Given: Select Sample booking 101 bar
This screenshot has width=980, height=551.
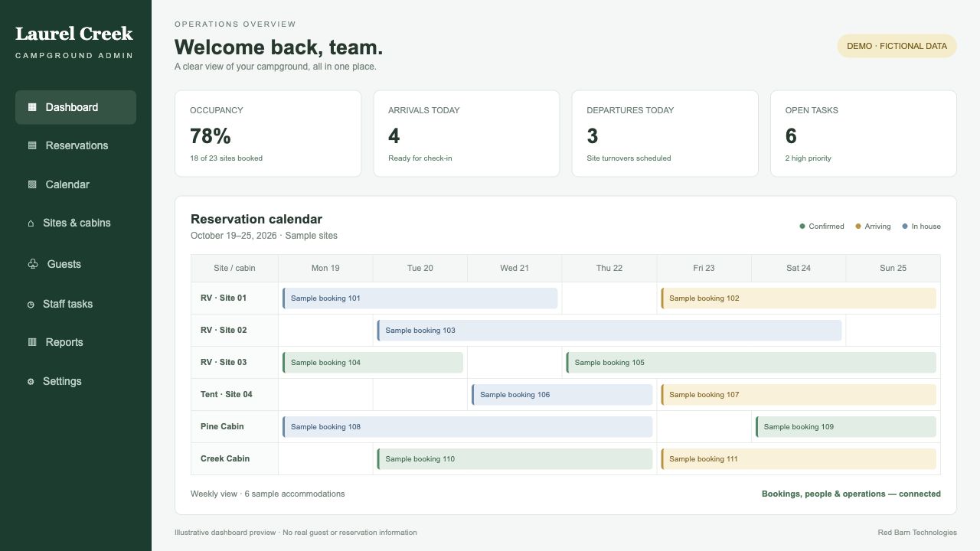Looking at the screenshot, I should 420,298.
